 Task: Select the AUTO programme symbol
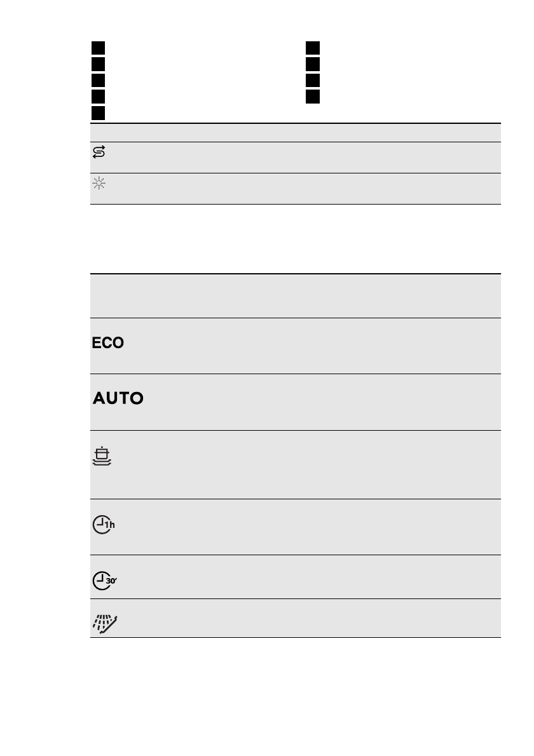pyautogui.click(x=118, y=398)
